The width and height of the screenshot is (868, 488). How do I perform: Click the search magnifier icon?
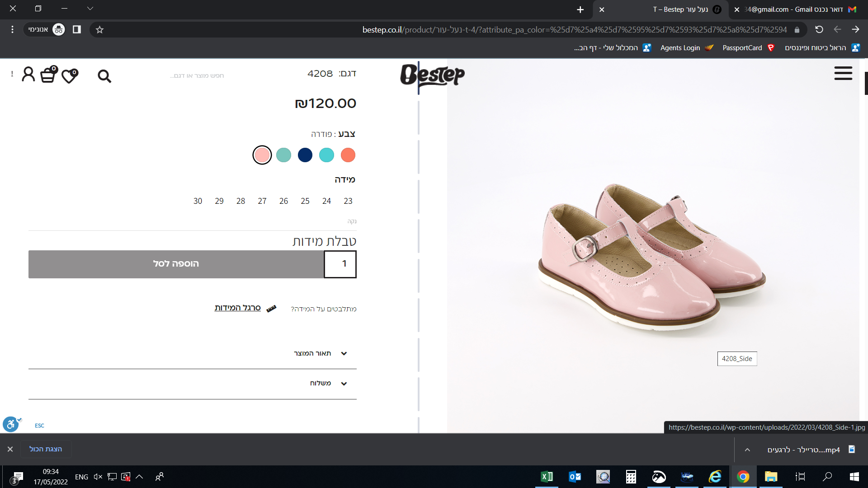click(104, 76)
